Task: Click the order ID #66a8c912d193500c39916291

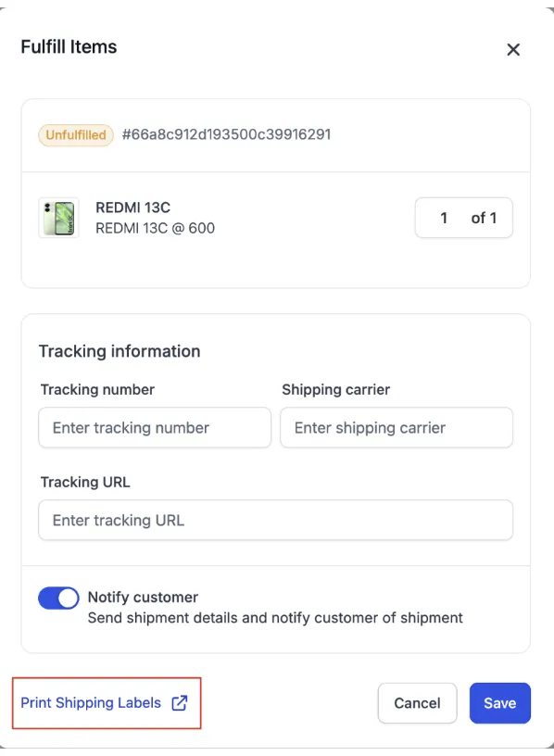Action: click(227, 134)
